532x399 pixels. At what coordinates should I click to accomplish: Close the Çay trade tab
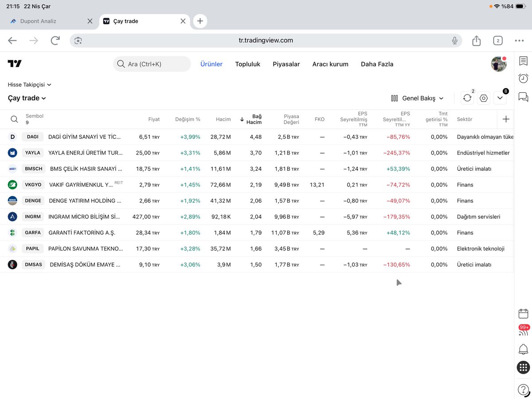[x=183, y=21]
